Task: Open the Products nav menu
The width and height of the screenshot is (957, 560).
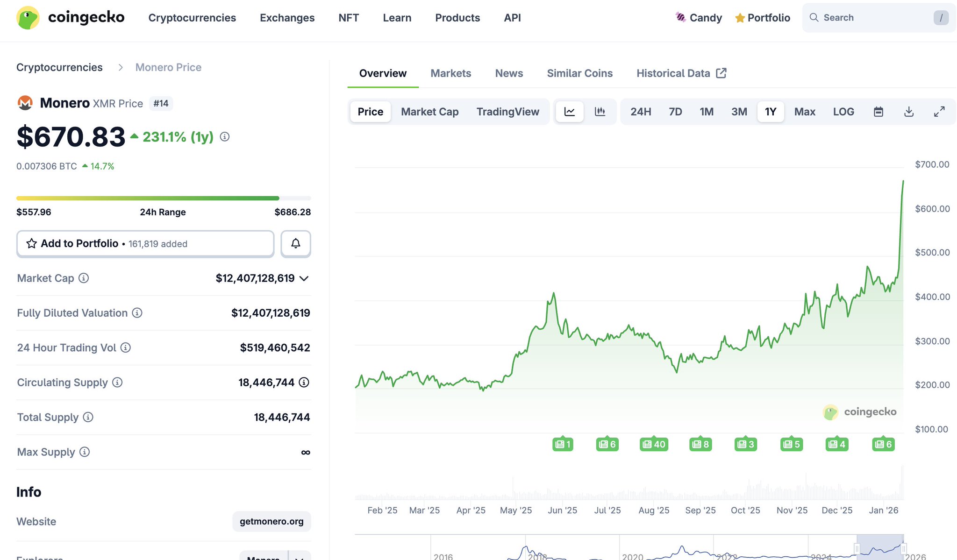Action: (457, 18)
